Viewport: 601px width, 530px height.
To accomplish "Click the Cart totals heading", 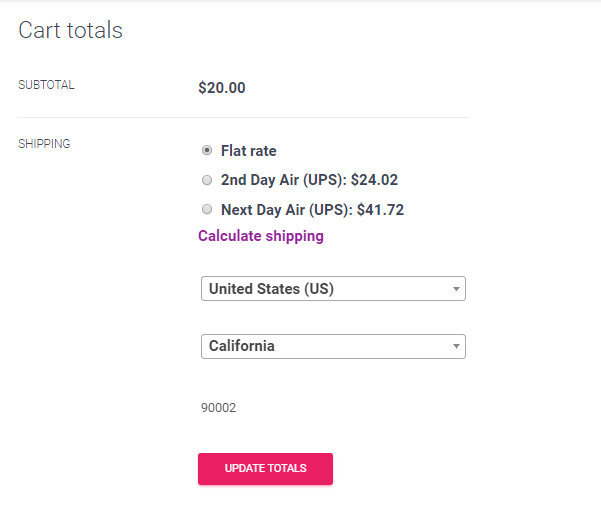I will click(x=71, y=30).
